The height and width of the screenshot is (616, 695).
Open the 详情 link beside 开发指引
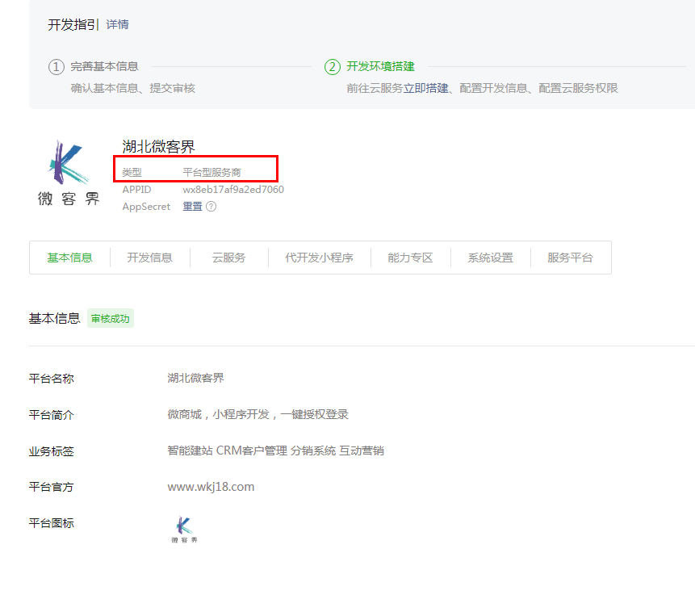click(118, 24)
